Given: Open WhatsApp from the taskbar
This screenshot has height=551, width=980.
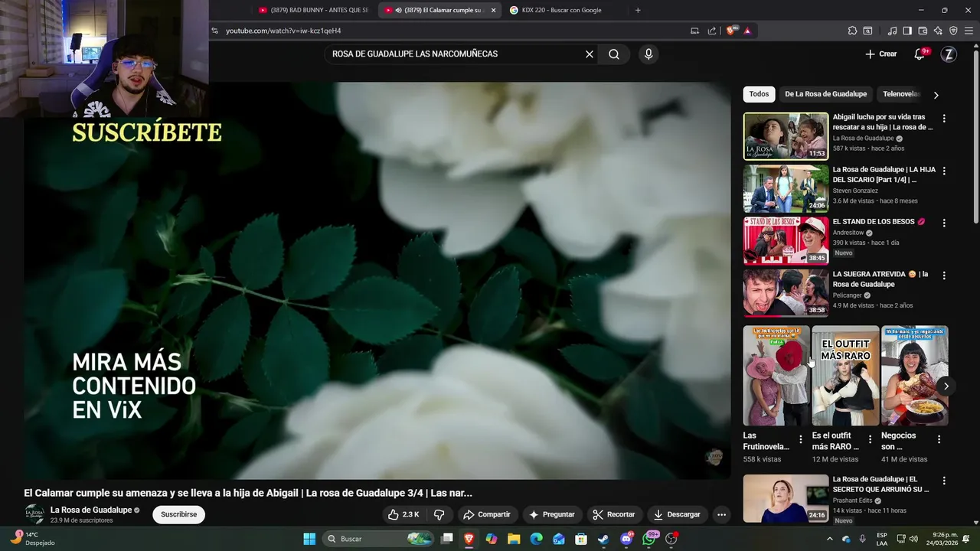Looking at the screenshot, I should 649,539.
